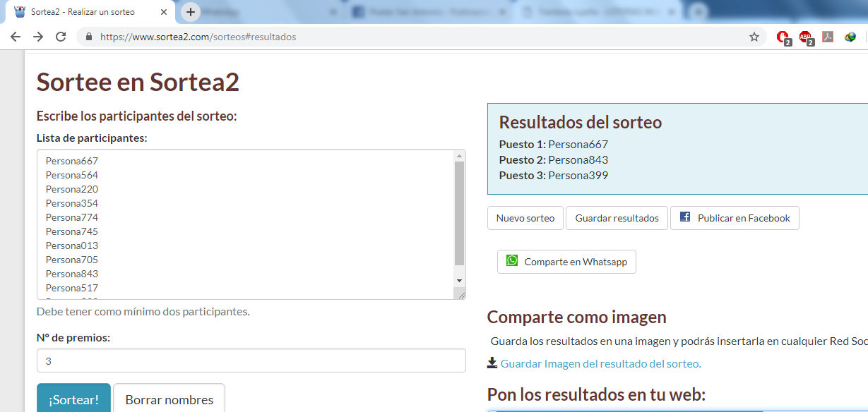Screen dimensions: 868x412
Task: Click the Sortea2 tab favicon
Action: (x=20, y=12)
